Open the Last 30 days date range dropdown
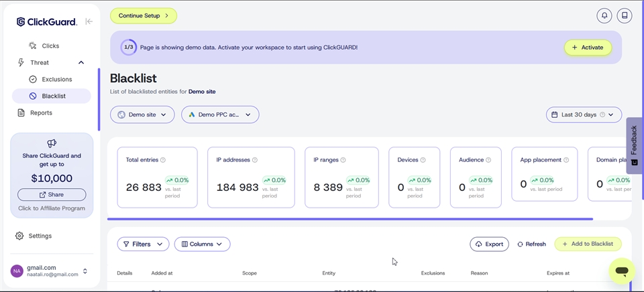644x292 pixels. (584, 115)
